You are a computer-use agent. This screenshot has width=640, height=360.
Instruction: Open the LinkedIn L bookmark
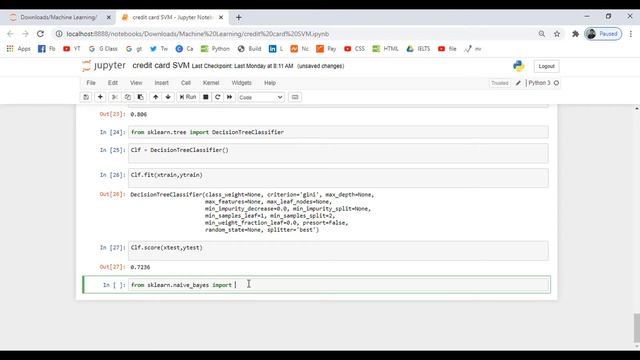pyautogui.click(x=276, y=49)
